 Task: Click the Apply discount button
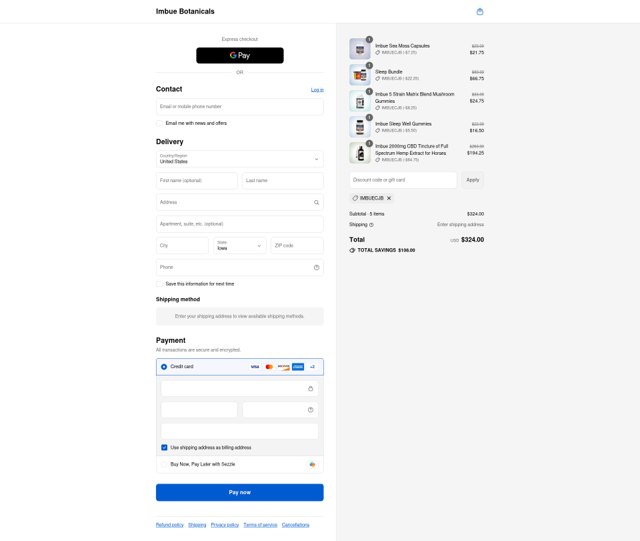[x=473, y=180]
